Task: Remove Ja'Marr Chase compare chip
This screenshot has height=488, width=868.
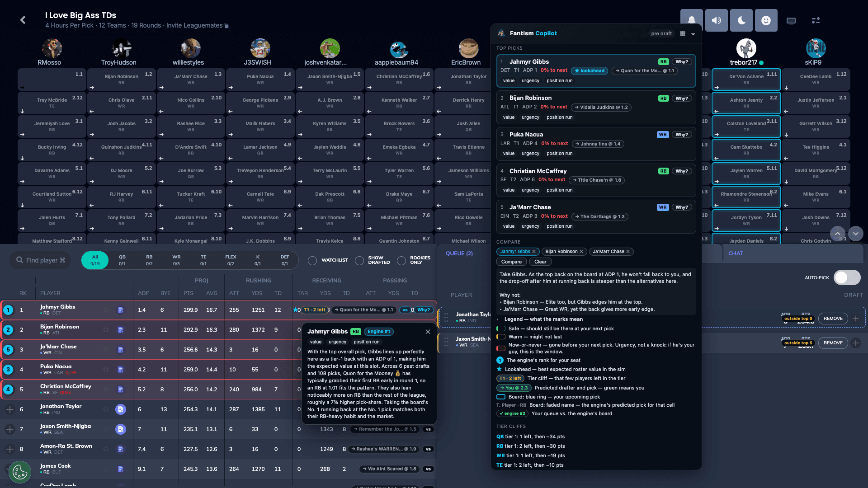Action: [x=628, y=252]
